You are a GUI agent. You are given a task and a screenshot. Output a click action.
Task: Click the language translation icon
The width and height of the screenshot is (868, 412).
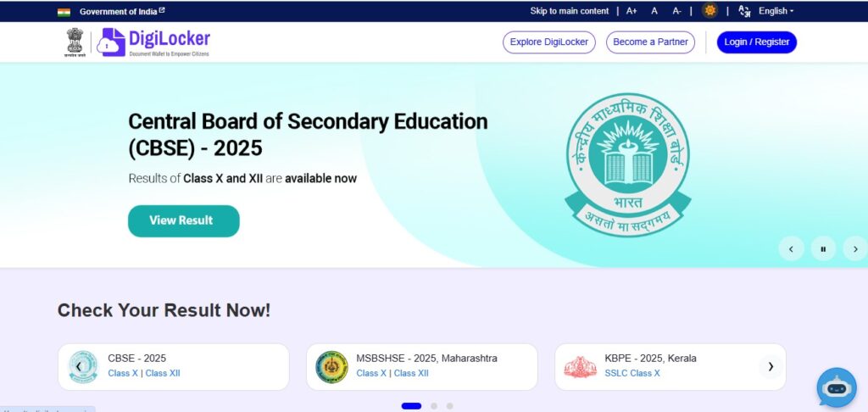[x=744, y=11]
